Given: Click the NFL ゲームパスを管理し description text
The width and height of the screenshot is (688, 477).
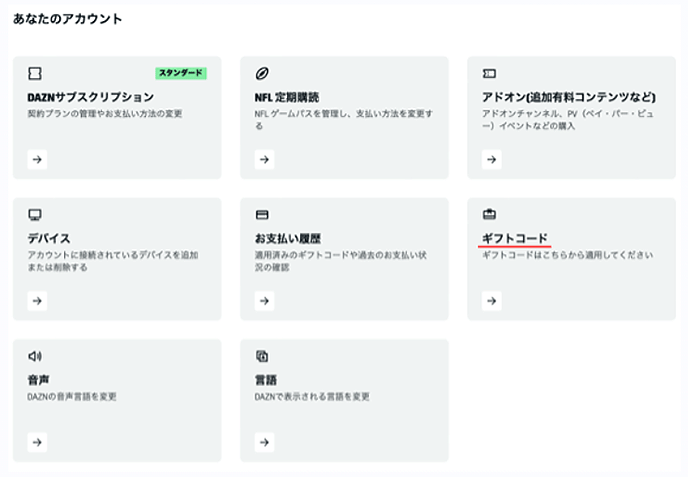Looking at the screenshot, I should [344, 119].
